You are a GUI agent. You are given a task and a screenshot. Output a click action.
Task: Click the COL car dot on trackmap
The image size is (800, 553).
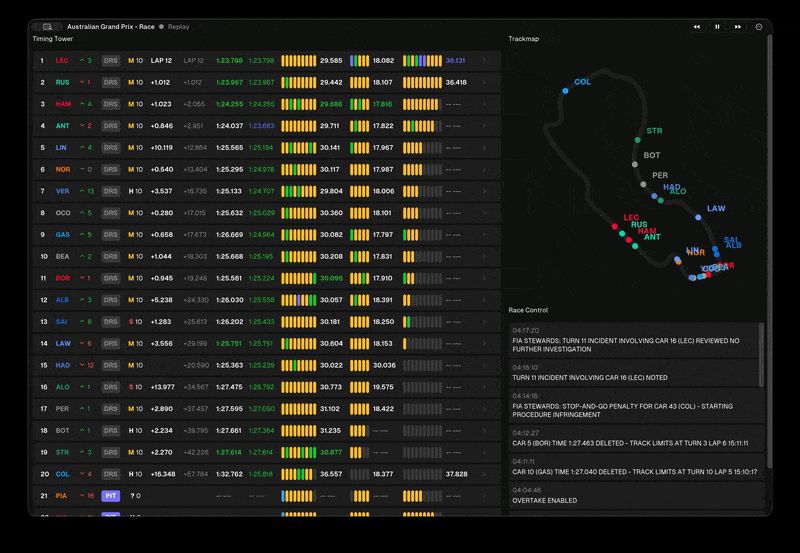point(565,91)
